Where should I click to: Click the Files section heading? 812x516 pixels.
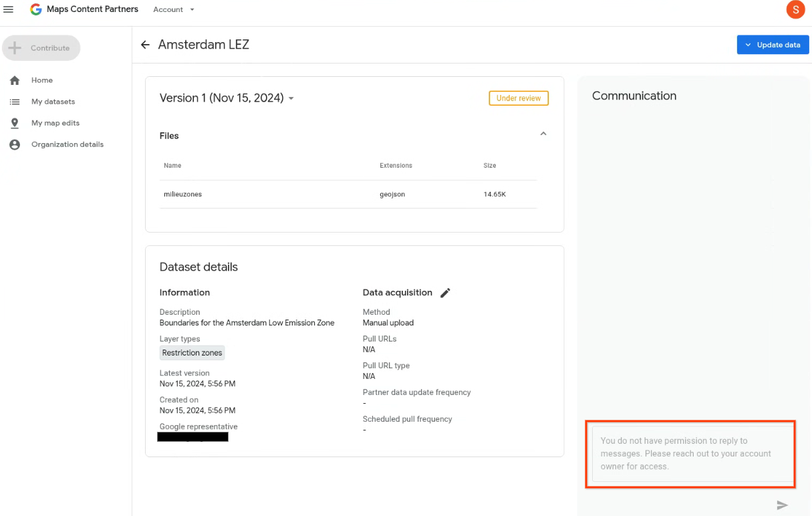tap(169, 136)
